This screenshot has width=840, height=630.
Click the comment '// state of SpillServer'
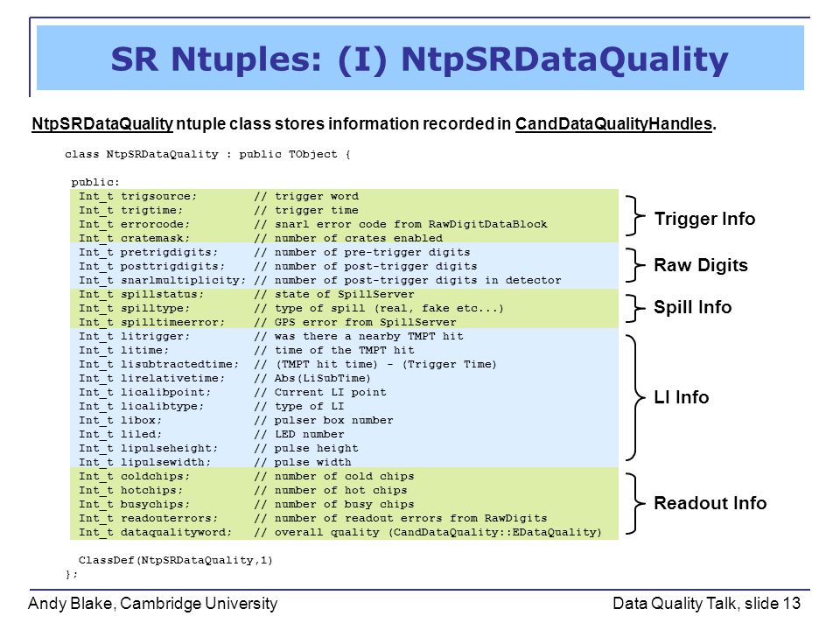coord(334,294)
